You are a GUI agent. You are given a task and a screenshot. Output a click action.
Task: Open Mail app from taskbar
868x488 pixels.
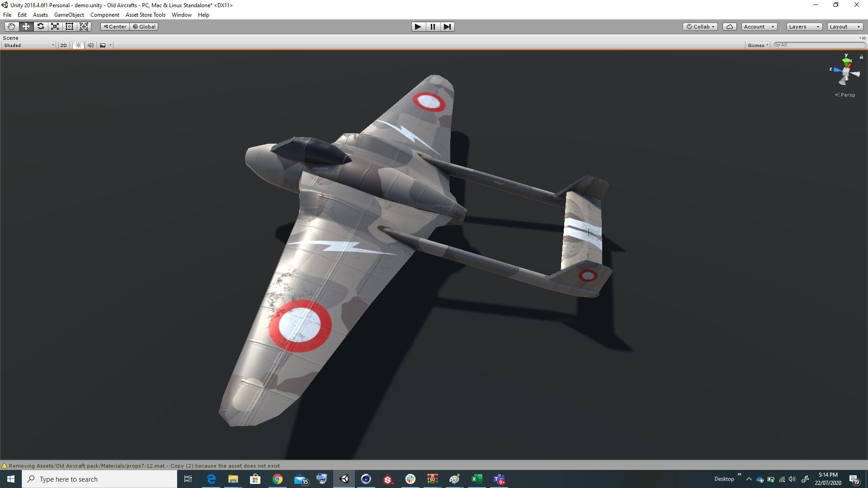(301, 479)
